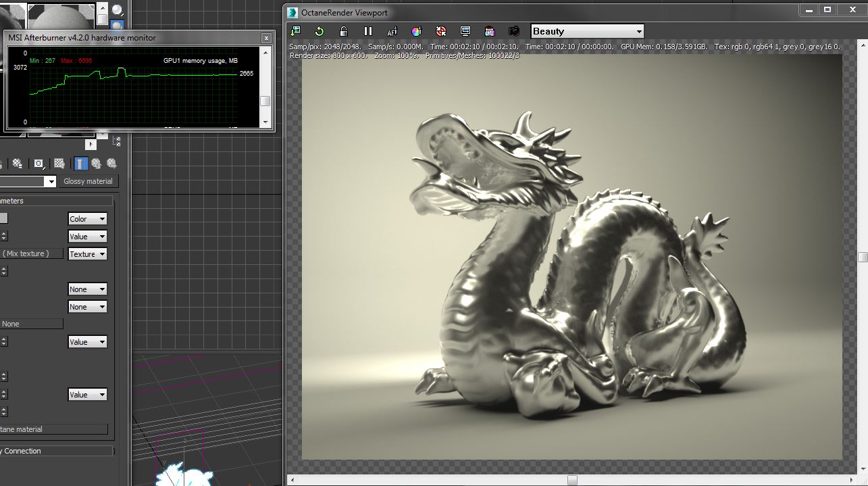Click the checker show map in viewport icon
The height and width of the screenshot is (486, 868).
coord(59,164)
